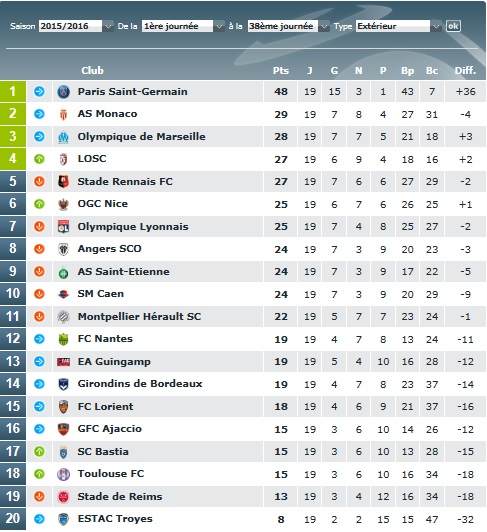Click the Paris Saint-Germain club crest
This screenshot has height=532, width=487.
click(63, 92)
